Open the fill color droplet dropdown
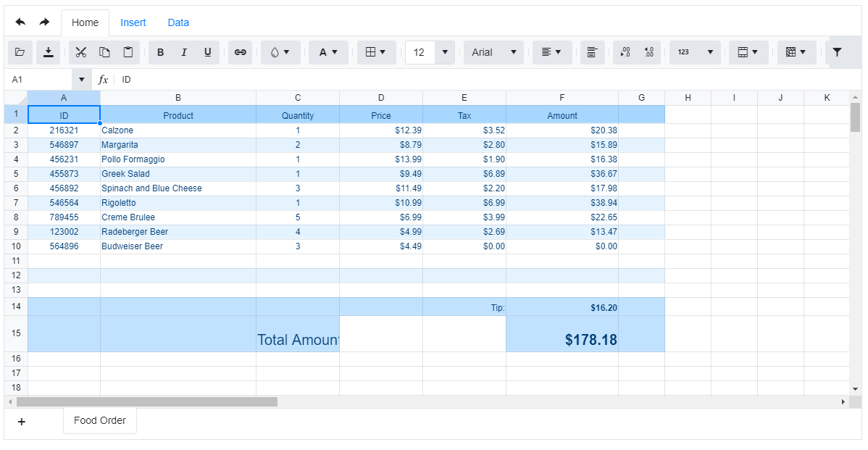This screenshot has height=450, width=868. [x=280, y=52]
